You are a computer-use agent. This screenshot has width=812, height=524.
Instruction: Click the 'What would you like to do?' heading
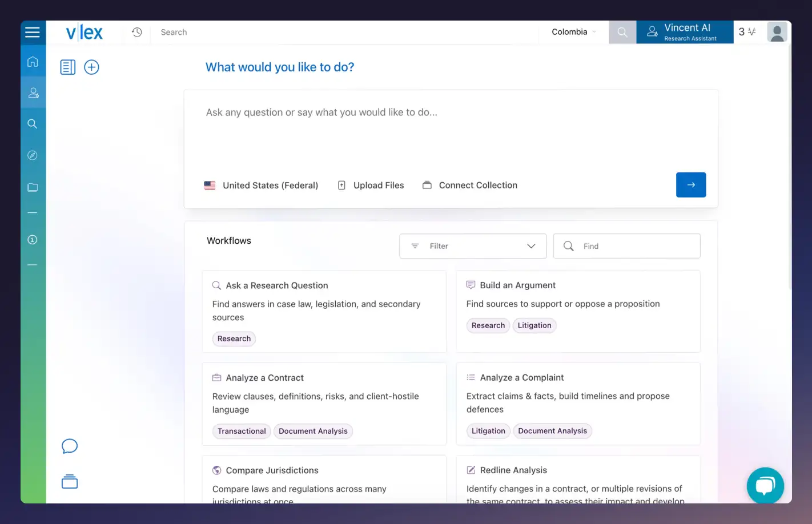point(280,67)
